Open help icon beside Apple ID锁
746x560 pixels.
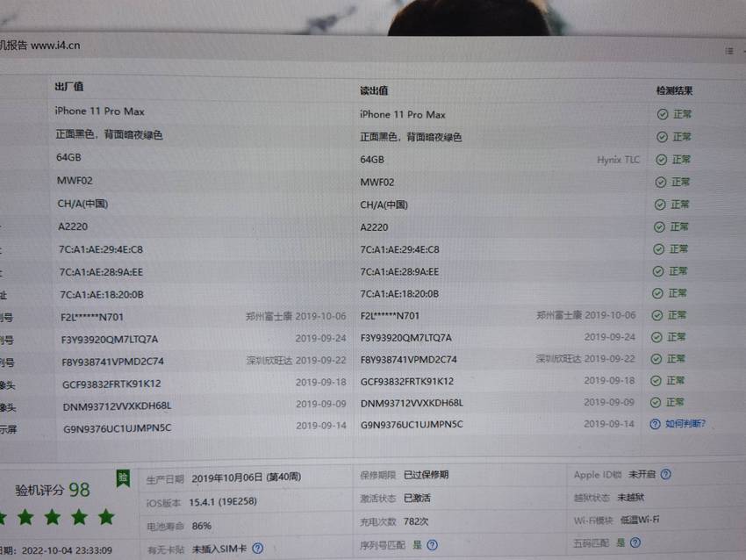[x=666, y=474]
